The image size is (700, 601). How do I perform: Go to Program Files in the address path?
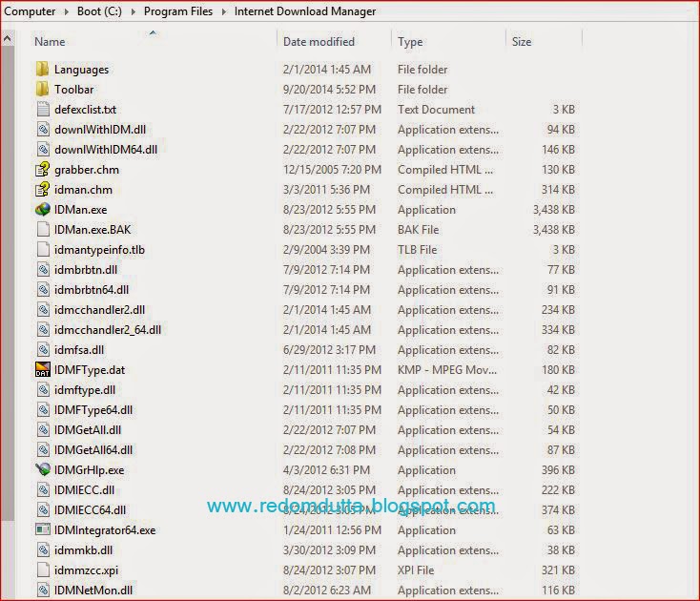pyautogui.click(x=178, y=11)
